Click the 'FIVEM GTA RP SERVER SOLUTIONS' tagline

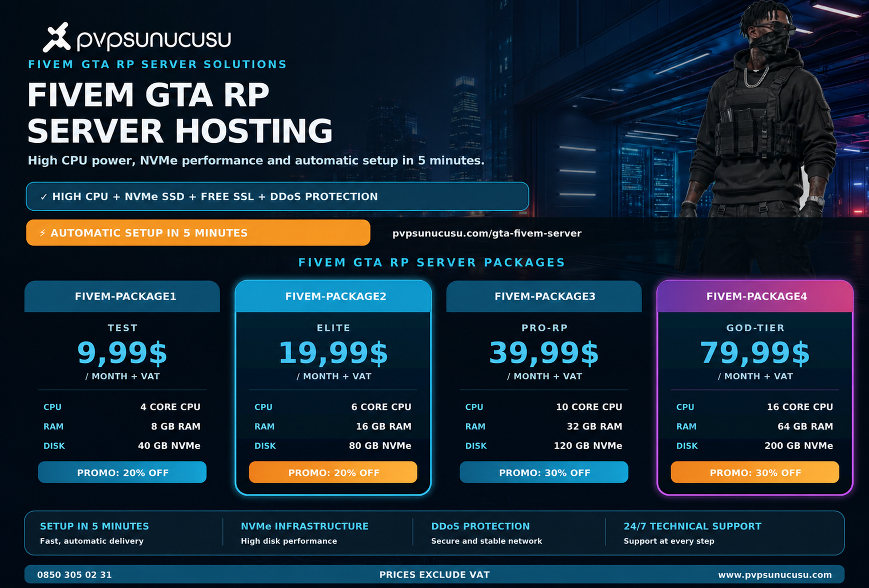point(158,64)
